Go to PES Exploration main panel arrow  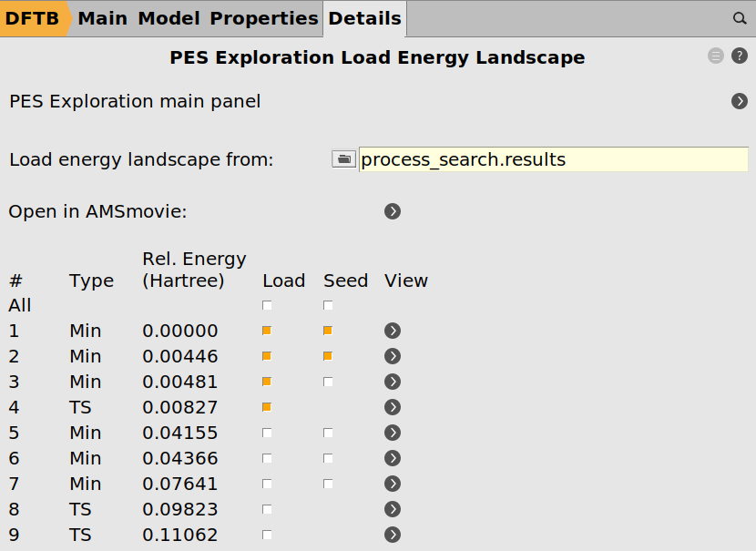coord(740,101)
